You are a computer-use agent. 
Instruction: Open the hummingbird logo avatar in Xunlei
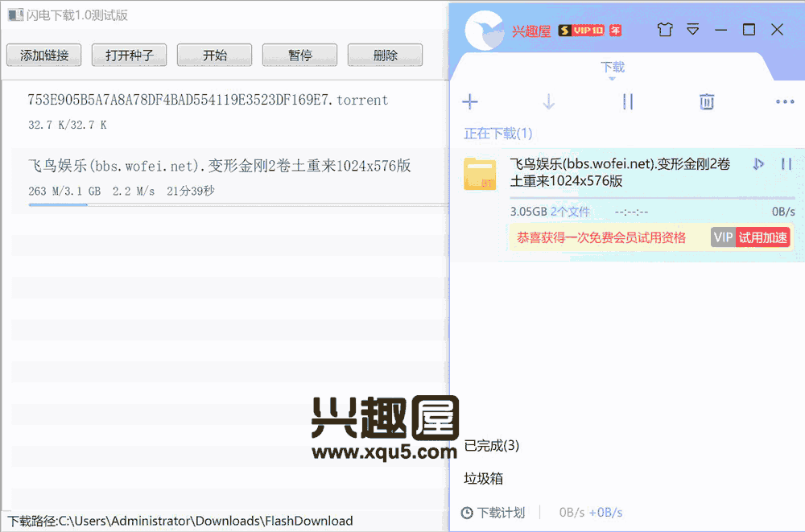484,31
